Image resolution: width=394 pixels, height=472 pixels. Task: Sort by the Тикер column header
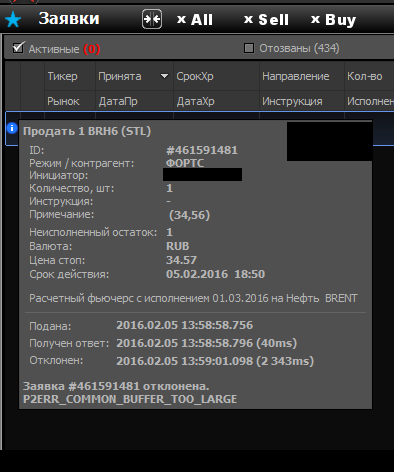coord(62,76)
